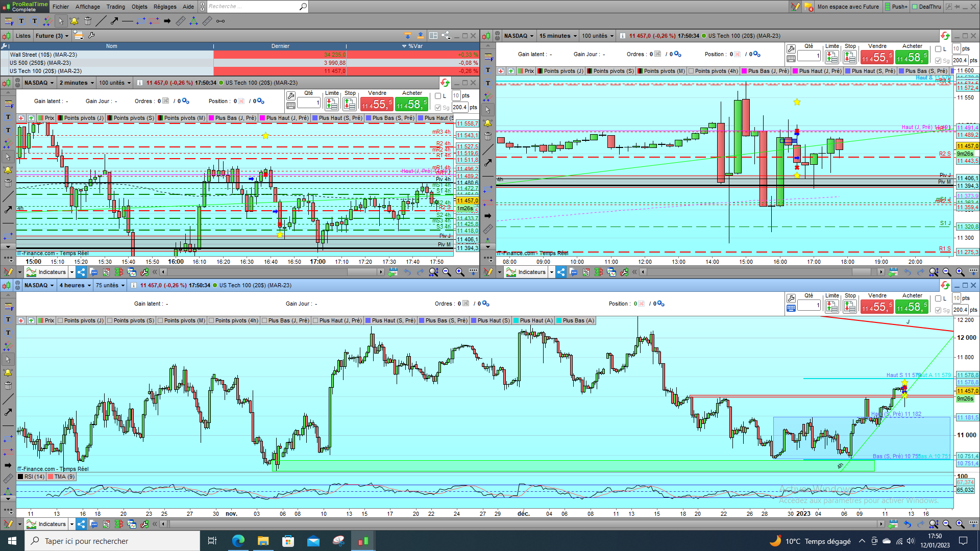Select the alert bell tool in top toolbar
This screenshot has height=551, width=980.
tap(74, 21)
